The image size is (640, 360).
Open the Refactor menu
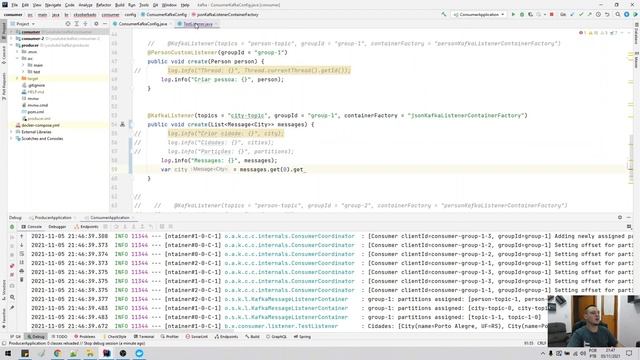click(103, 5)
